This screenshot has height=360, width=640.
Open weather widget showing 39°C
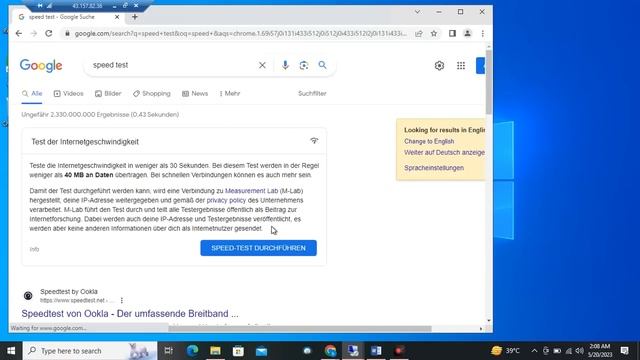coord(505,351)
